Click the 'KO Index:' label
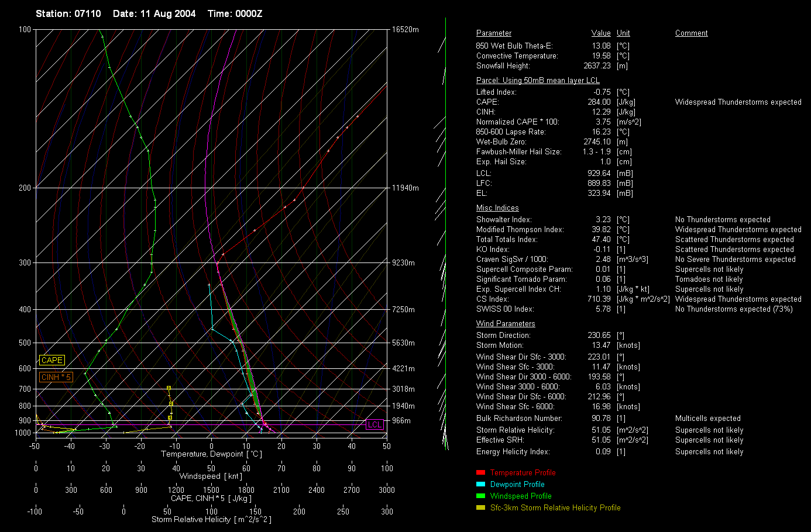811x532 pixels. [x=493, y=249]
